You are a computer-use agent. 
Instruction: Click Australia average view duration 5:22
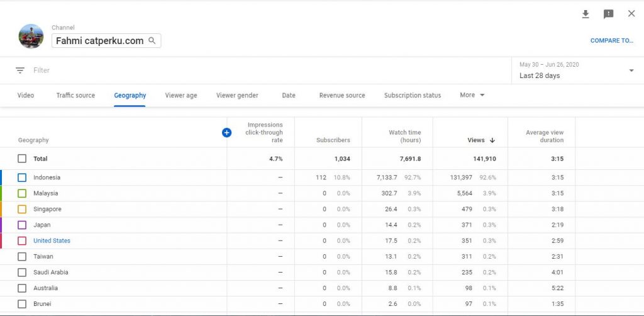tap(557, 288)
